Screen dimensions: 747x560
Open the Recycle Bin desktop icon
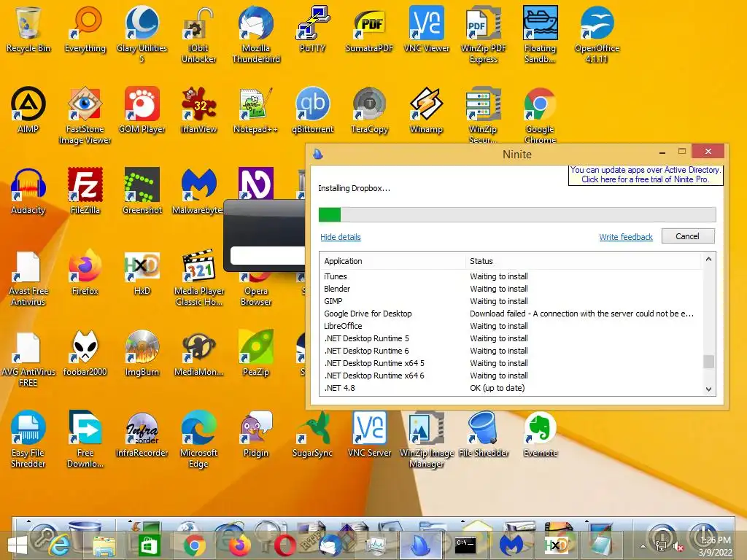28,28
